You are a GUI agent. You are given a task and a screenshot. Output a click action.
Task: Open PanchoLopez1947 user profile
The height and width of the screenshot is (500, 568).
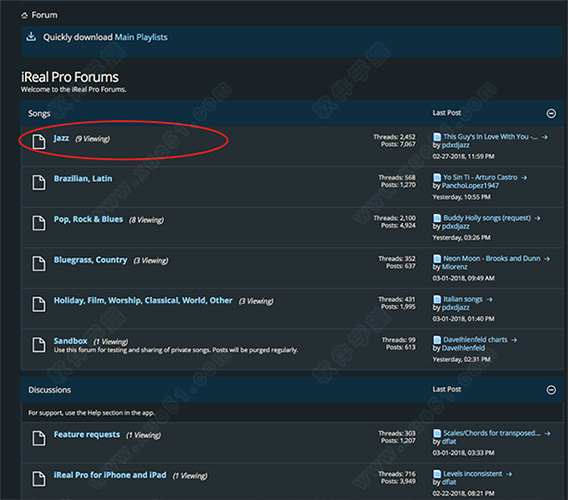(x=470, y=186)
